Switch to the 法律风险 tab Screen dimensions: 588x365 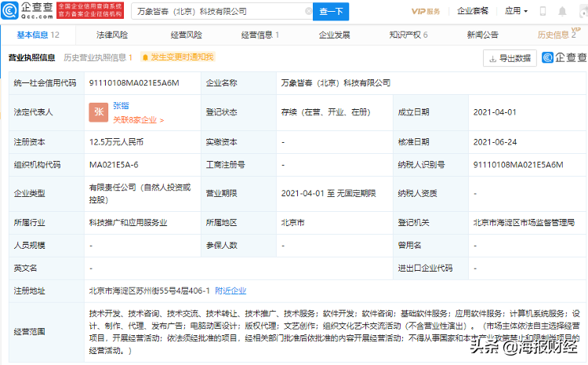(x=112, y=35)
